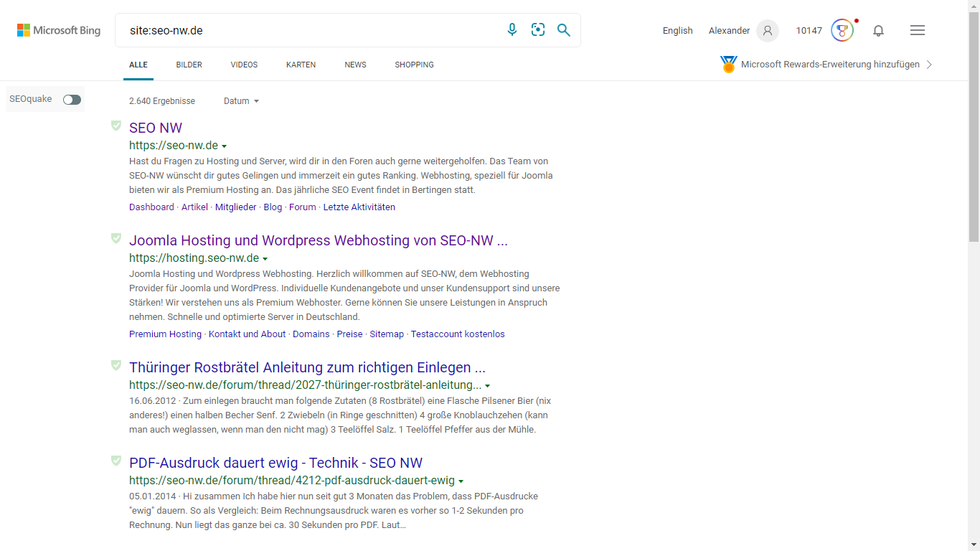Open chevron beside Rewards-Erweiterung hinzufügen
This screenshot has width=980, height=551.
[x=930, y=65]
